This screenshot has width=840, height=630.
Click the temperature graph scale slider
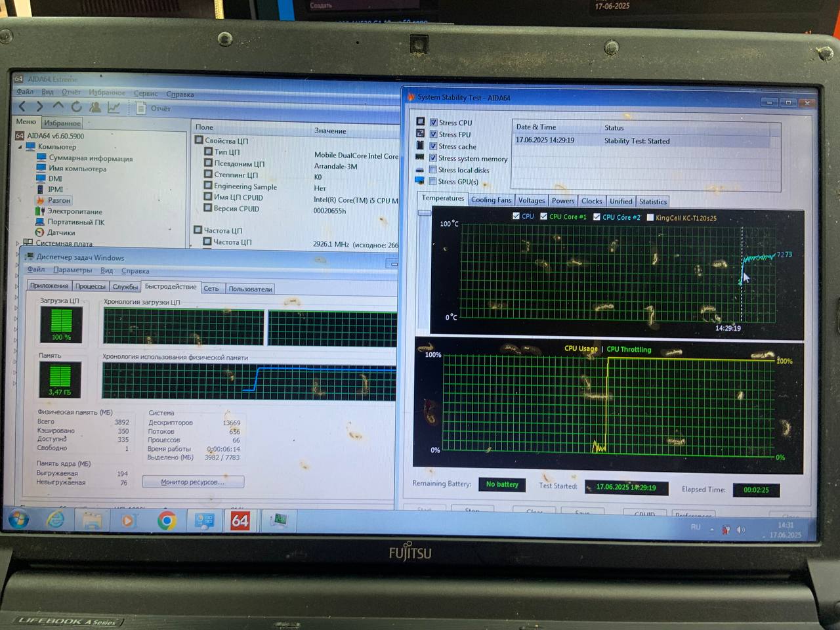pyautogui.click(x=424, y=213)
